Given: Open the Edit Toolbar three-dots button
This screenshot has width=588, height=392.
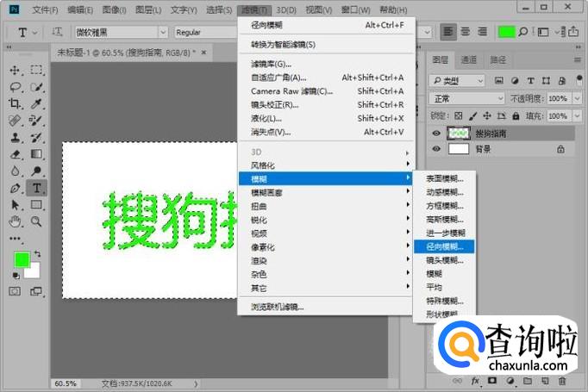Looking at the screenshot, I should coord(15,239).
